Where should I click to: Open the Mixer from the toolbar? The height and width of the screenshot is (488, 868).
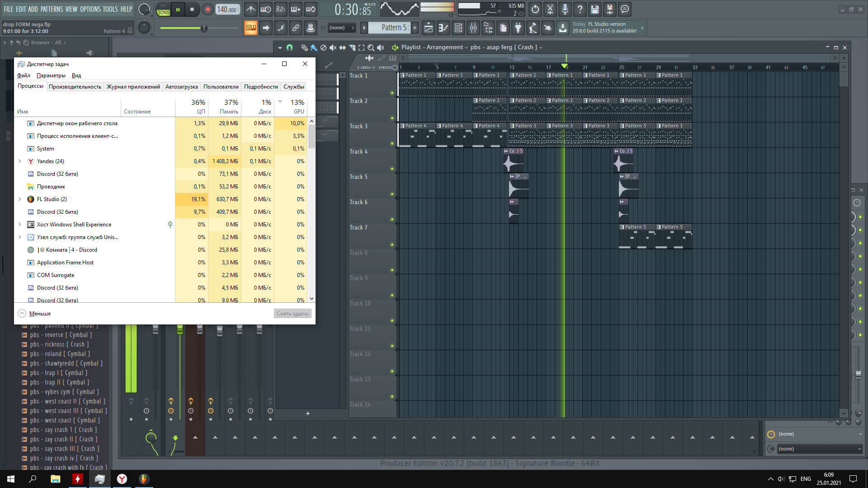tap(473, 28)
